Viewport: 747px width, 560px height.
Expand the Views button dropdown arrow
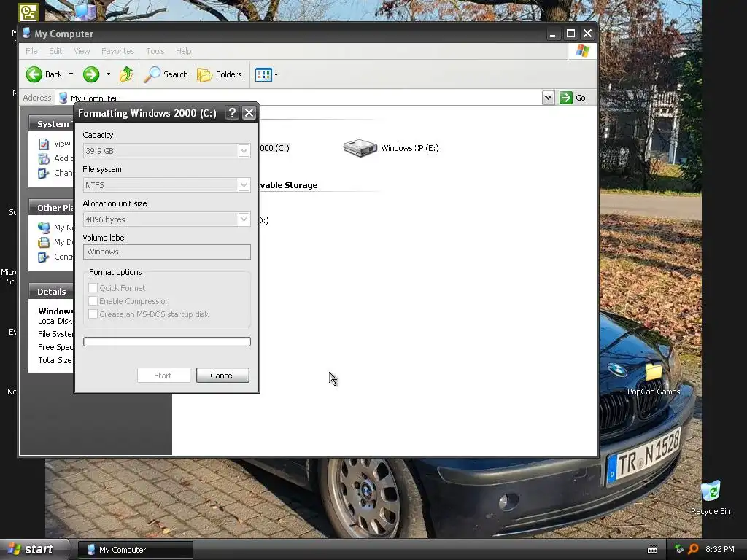pos(276,74)
